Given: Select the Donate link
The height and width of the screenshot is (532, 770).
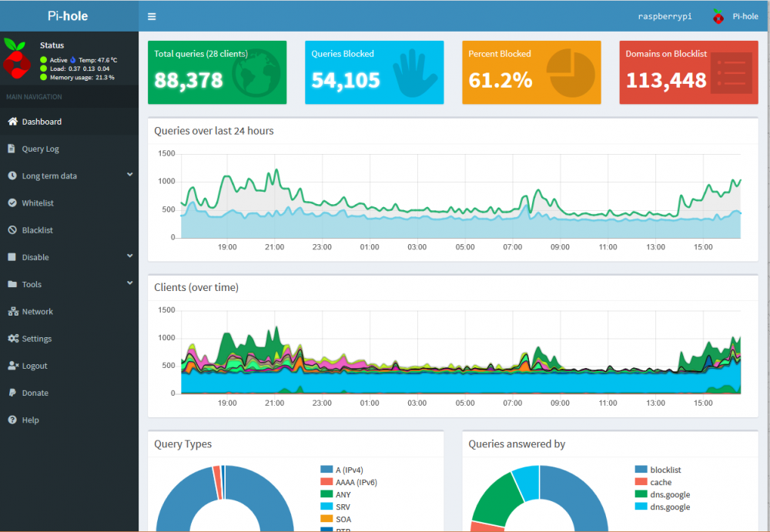Looking at the screenshot, I should [69, 392].
